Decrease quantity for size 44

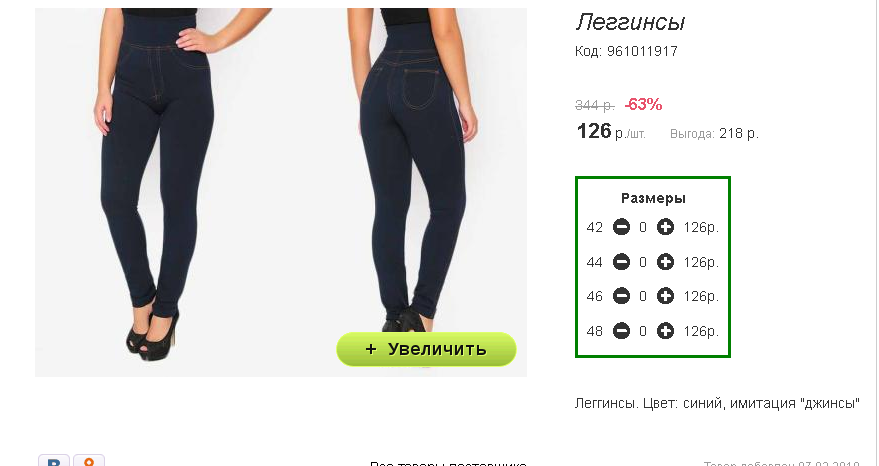point(621,262)
